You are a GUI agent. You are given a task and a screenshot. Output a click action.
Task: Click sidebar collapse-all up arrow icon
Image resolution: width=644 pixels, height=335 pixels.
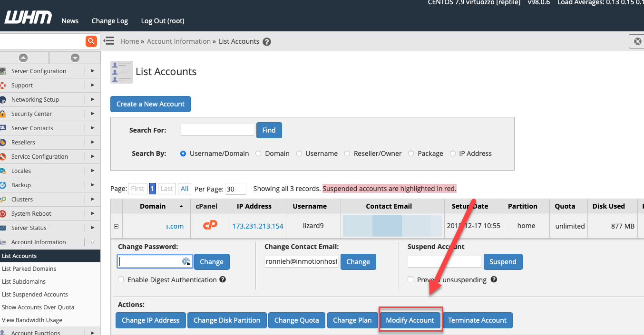pyautogui.click(x=23, y=58)
